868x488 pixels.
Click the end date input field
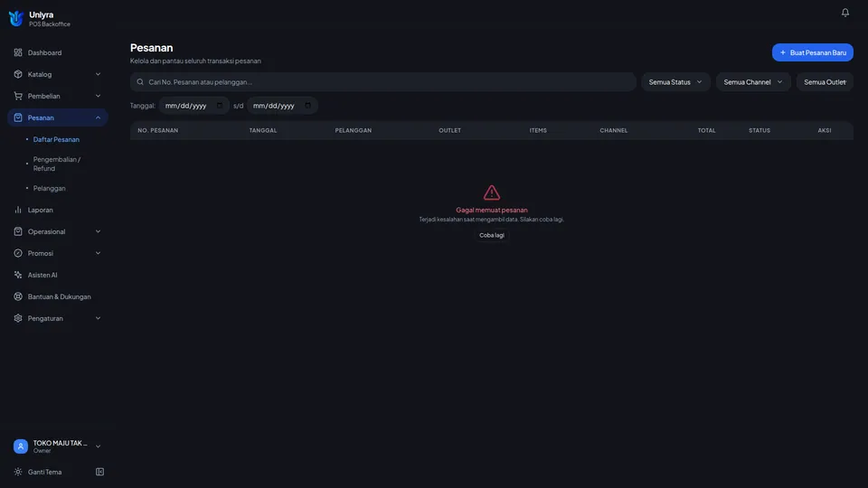pyautogui.click(x=282, y=105)
